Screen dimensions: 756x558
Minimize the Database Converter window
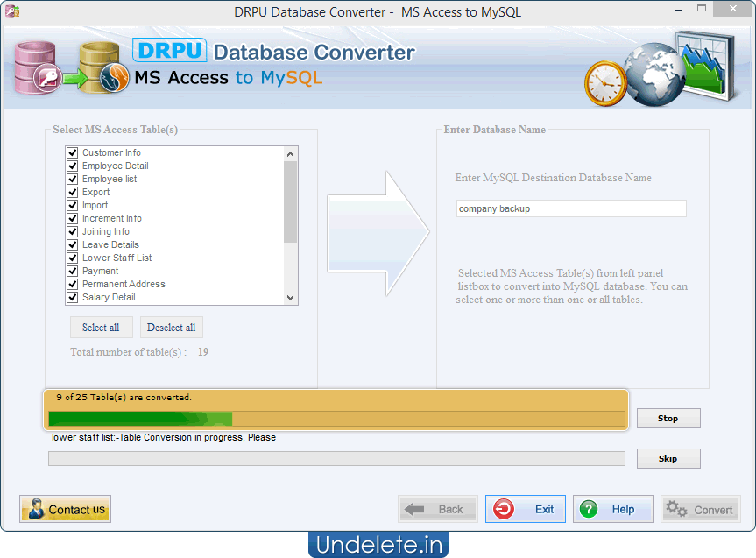tap(678, 10)
